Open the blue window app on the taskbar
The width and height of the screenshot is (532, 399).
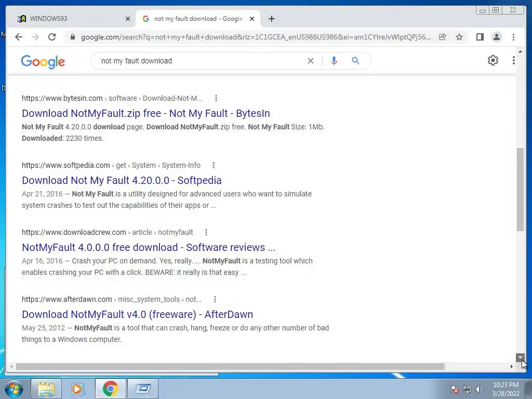click(143, 389)
